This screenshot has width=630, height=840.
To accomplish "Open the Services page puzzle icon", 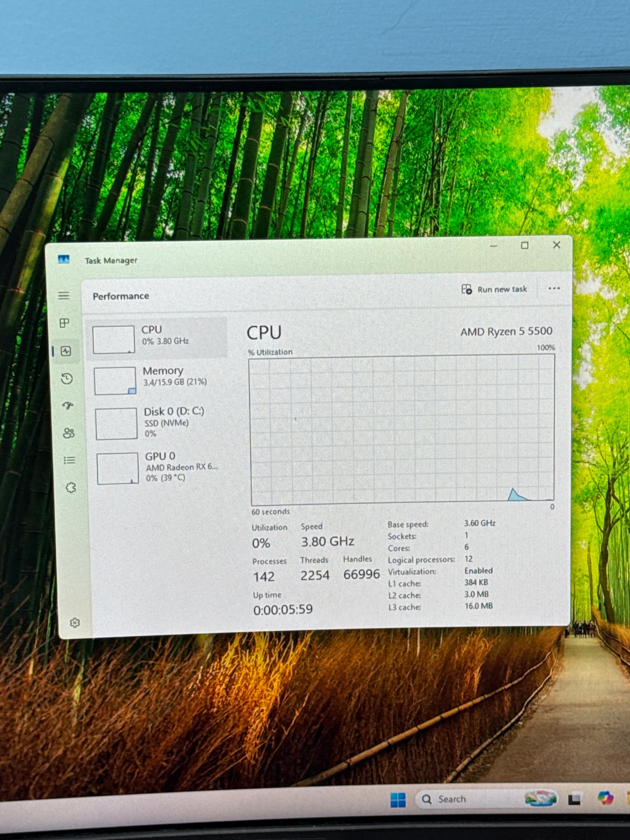I will pos(71,488).
